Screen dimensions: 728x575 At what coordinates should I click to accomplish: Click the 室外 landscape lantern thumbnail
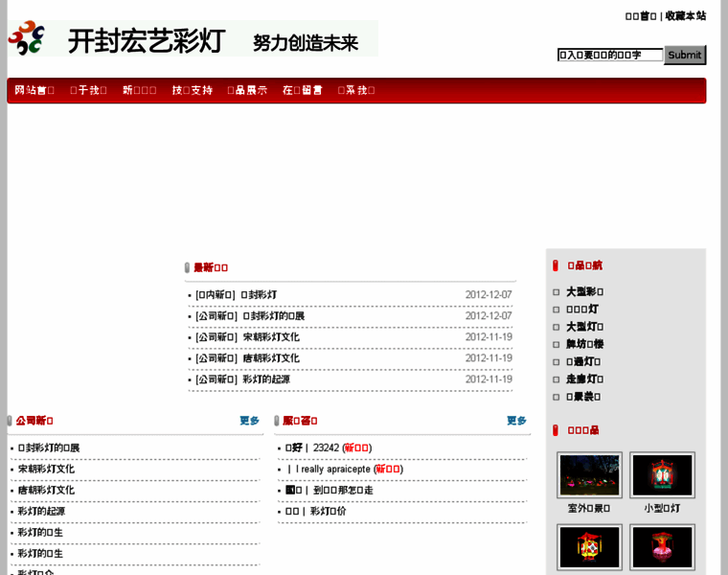pos(589,475)
